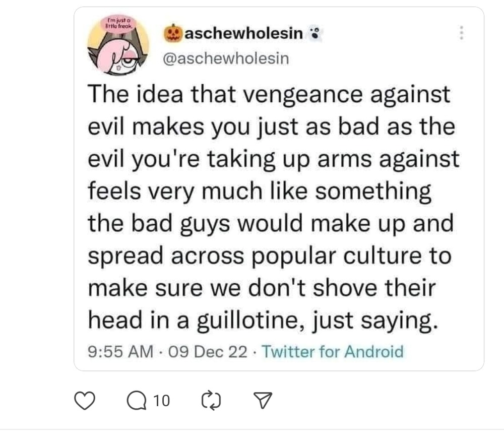Click the tweet line feels very much like something
Viewport: 504px width, 442px height.
point(260,192)
